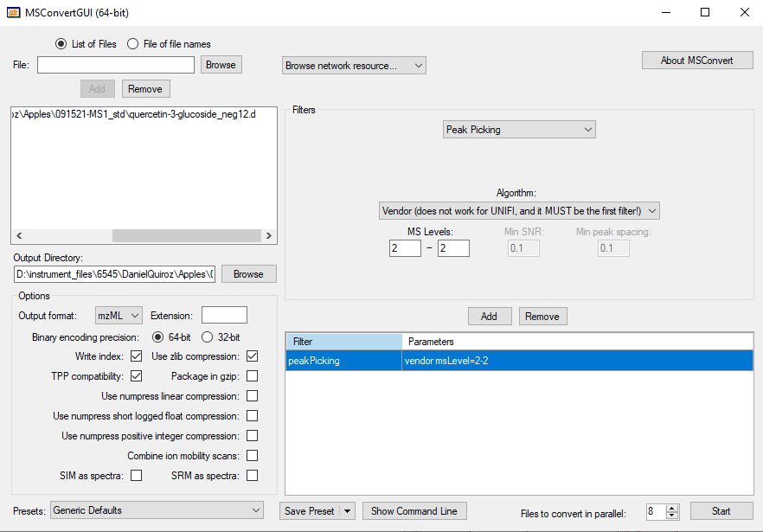Viewport: 763px width, 532px height.
Task: Select the List of Files radio button
Action: pyautogui.click(x=61, y=44)
